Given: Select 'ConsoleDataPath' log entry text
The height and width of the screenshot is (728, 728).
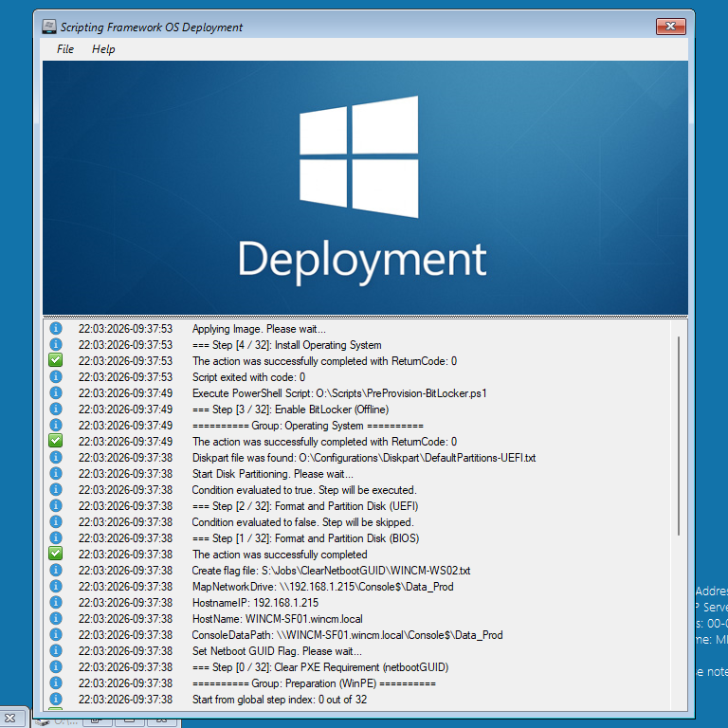Looking at the screenshot, I should click(x=347, y=635).
